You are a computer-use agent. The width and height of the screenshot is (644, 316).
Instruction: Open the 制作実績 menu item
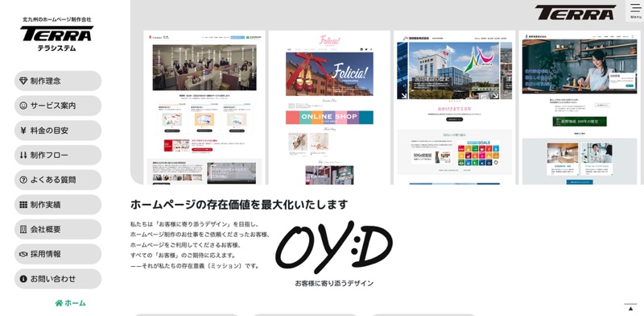(58, 205)
